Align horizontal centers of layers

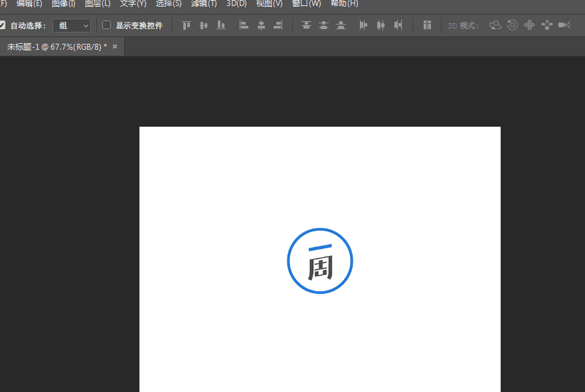tap(261, 25)
